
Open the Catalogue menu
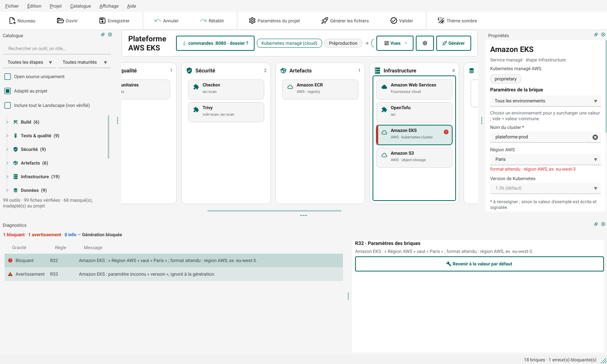click(80, 6)
